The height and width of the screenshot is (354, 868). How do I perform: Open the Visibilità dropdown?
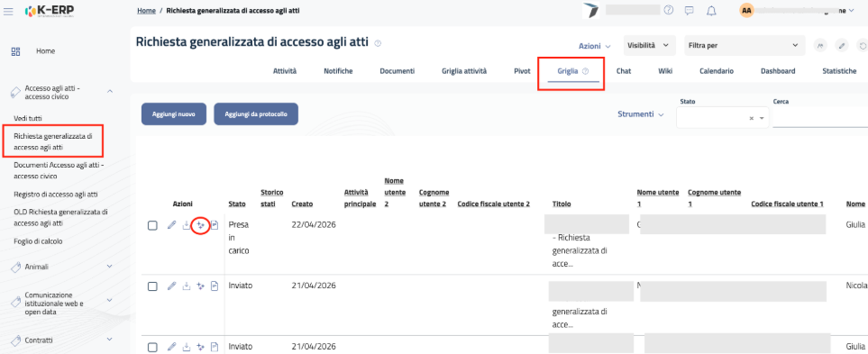coord(649,45)
